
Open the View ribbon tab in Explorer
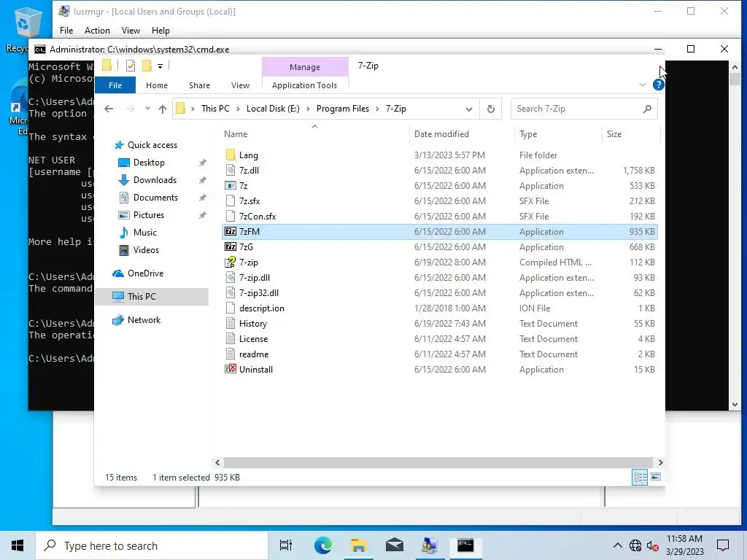click(x=240, y=85)
